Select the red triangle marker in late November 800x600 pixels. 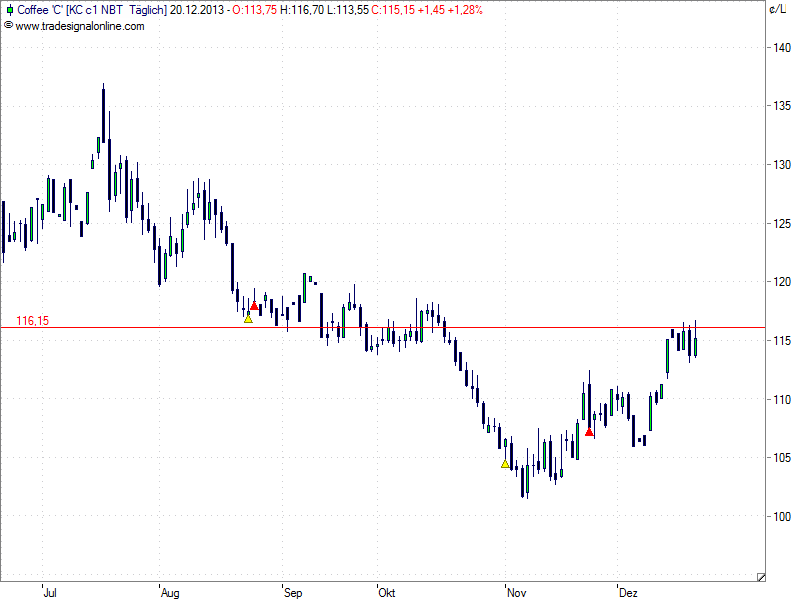point(589,432)
